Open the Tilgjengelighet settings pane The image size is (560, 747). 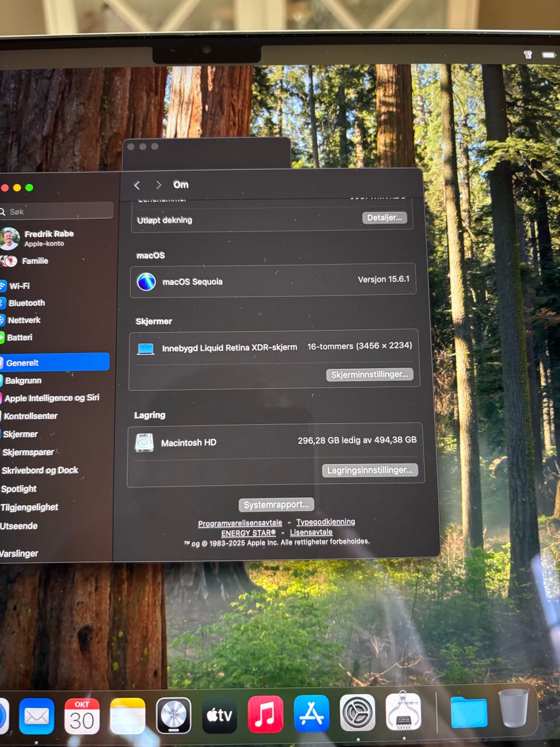click(x=29, y=507)
